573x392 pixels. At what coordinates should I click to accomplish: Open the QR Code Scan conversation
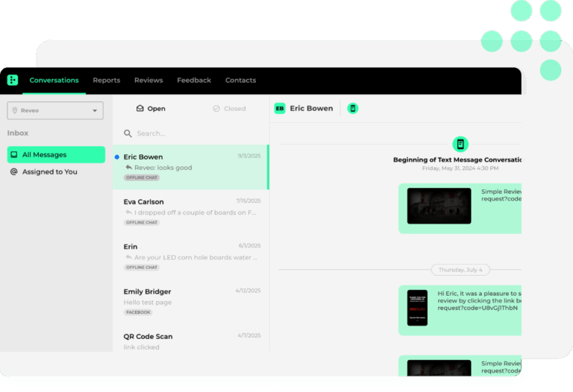[x=190, y=341]
